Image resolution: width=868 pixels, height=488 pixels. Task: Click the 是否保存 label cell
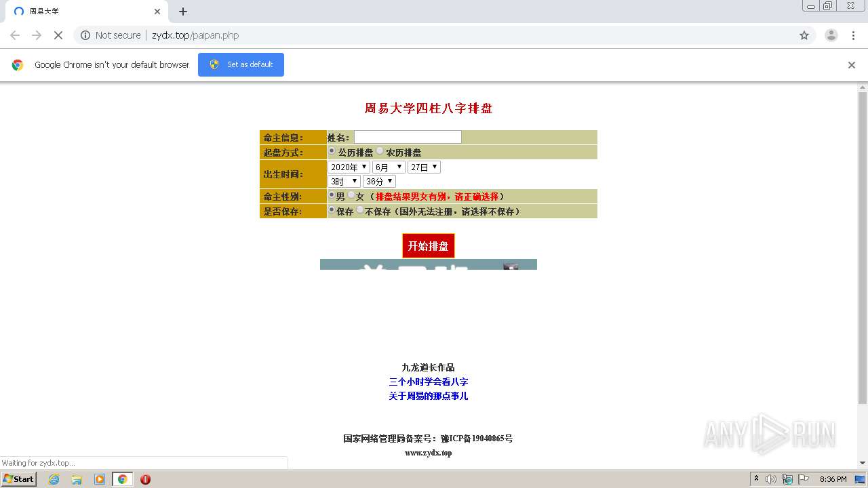(x=293, y=211)
